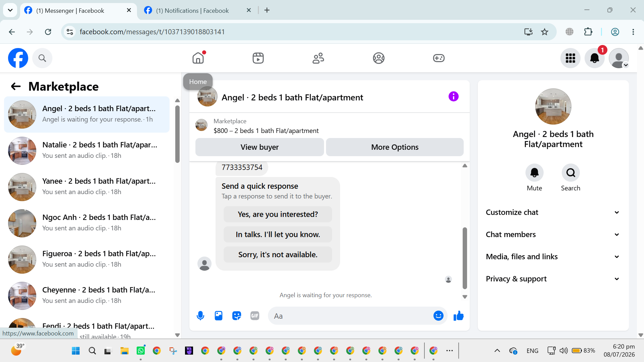Click Angel's large listing photo in details panel
The width and height of the screenshot is (644, 362).
[553, 106]
